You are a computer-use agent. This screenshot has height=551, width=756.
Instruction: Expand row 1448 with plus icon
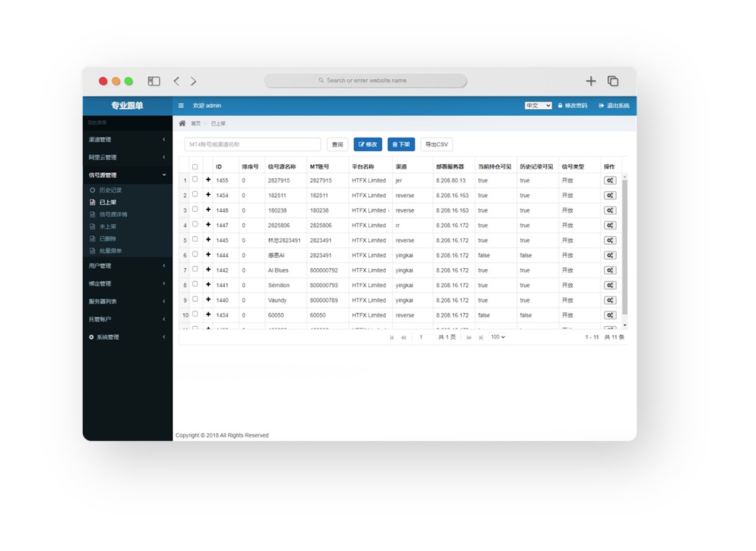tap(208, 210)
